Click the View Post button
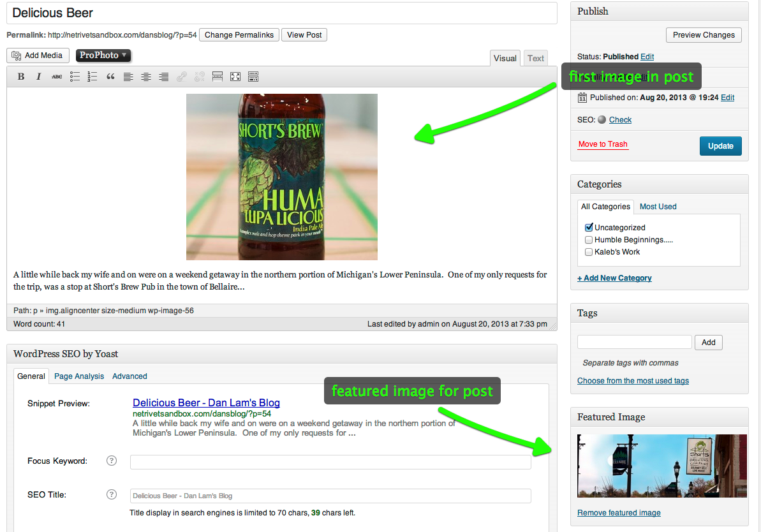The image size is (761, 532). [304, 35]
